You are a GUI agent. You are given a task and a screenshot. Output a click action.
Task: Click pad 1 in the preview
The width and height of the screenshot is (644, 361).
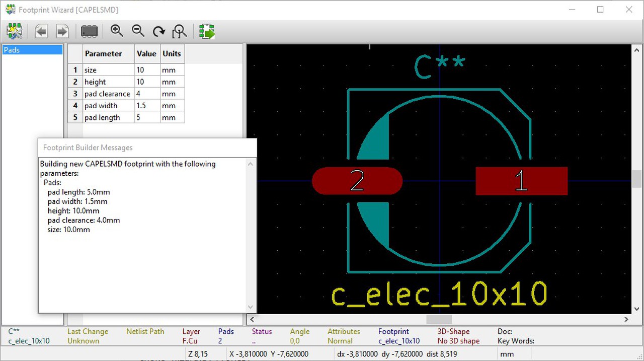pyautogui.click(x=522, y=181)
